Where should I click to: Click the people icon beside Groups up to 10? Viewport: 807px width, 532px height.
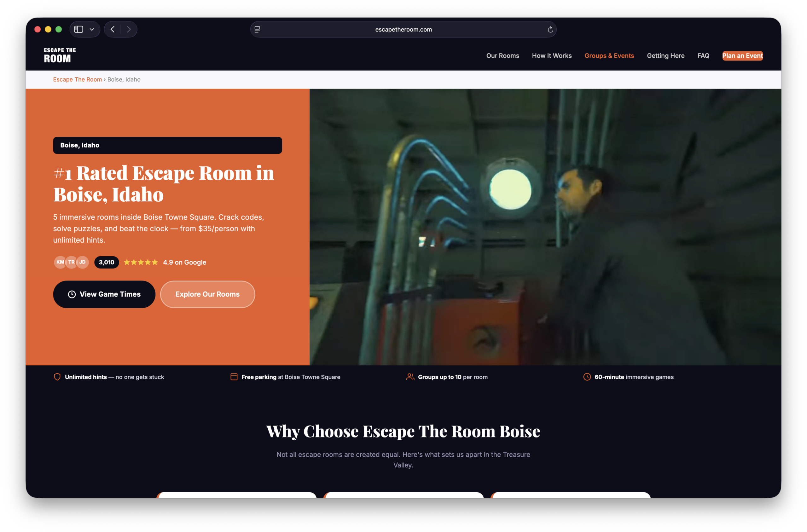(410, 377)
